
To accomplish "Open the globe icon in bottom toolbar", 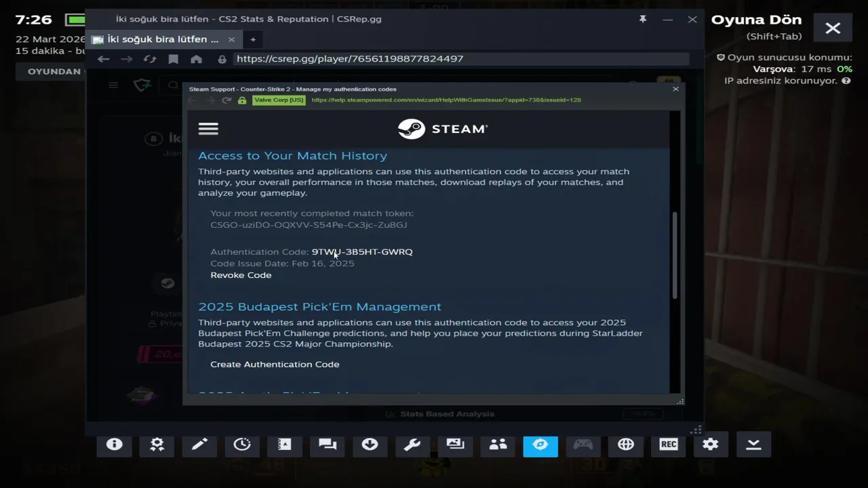I will [x=626, y=445].
